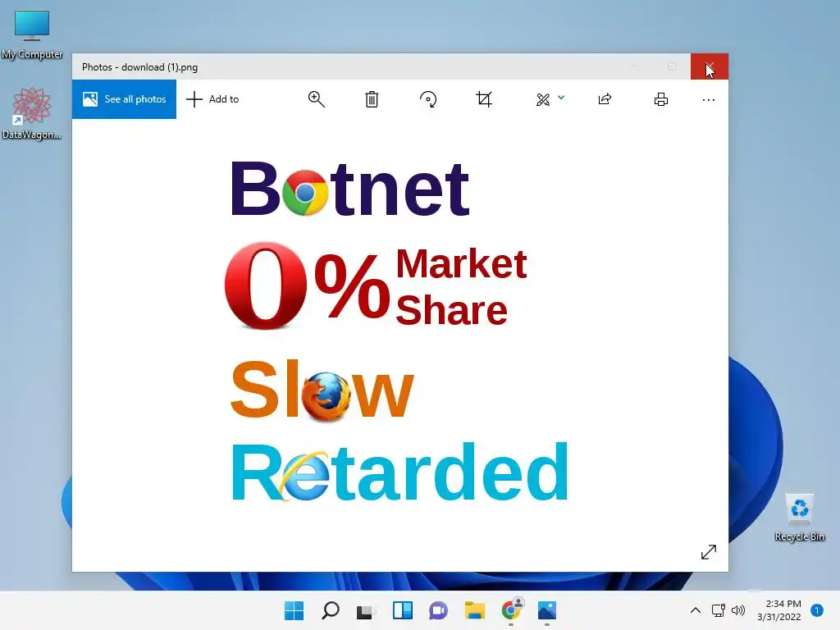Open Widgets from taskbar

pyautogui.click(x=402, y=610)
